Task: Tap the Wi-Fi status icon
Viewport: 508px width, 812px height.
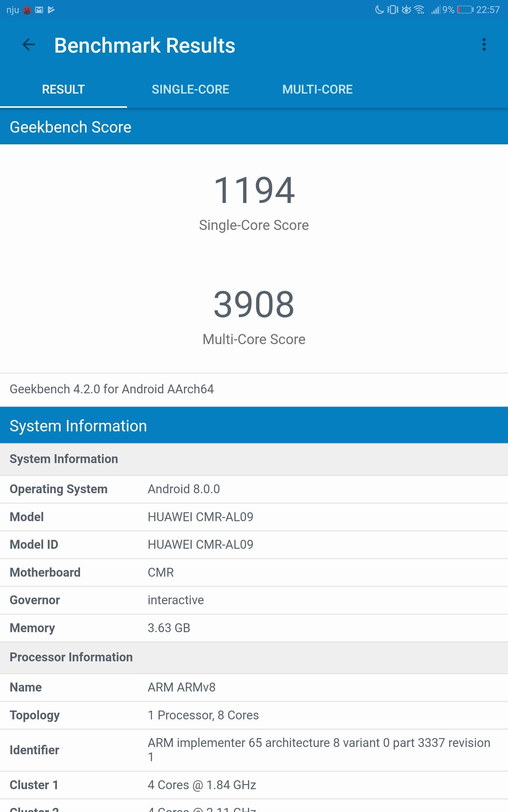Action: pyautogui.click(x=419, y=10)
